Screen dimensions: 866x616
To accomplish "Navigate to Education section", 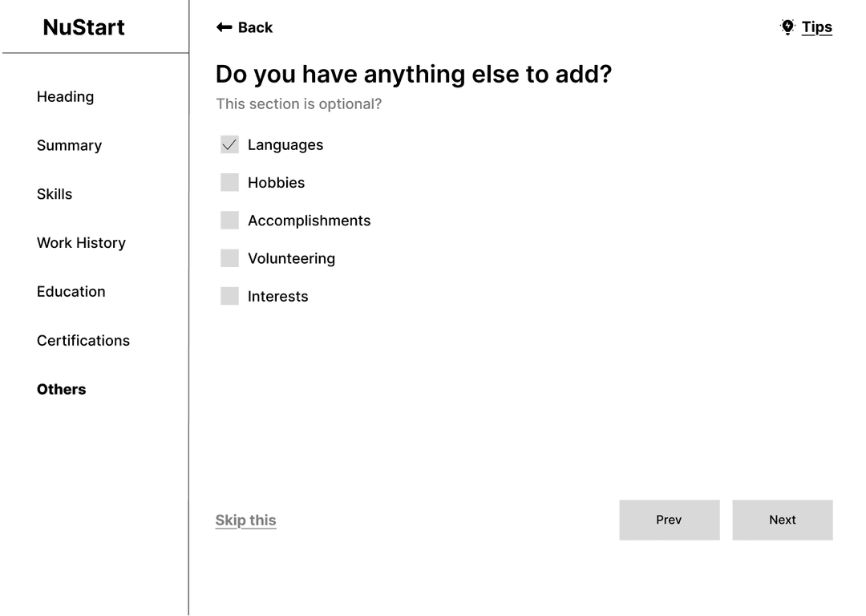I will tap(71, 292).
